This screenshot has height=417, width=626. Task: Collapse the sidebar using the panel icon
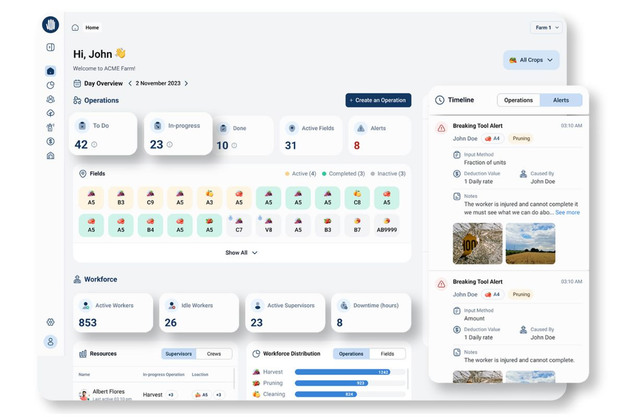pos(50,48)
